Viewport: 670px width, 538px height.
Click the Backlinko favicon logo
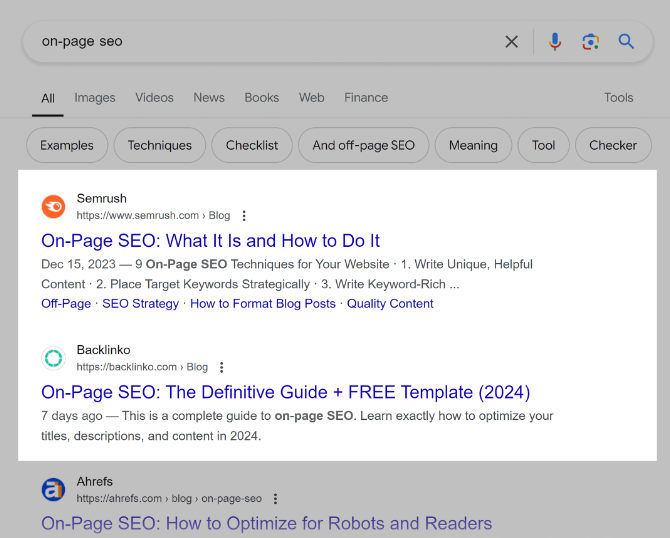(53, 358)
